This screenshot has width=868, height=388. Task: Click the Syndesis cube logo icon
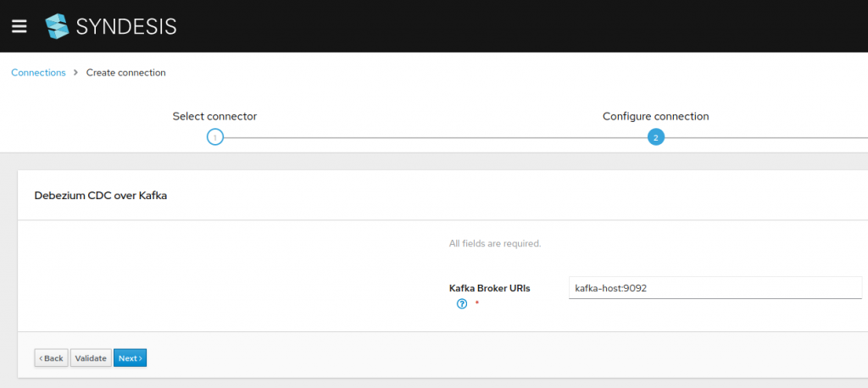click(x=57, y=26)
